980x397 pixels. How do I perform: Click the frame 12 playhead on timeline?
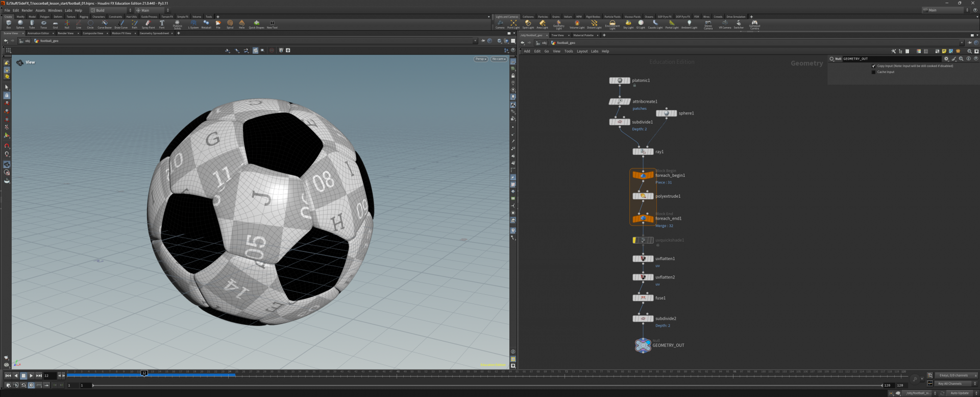pos(144,373)
